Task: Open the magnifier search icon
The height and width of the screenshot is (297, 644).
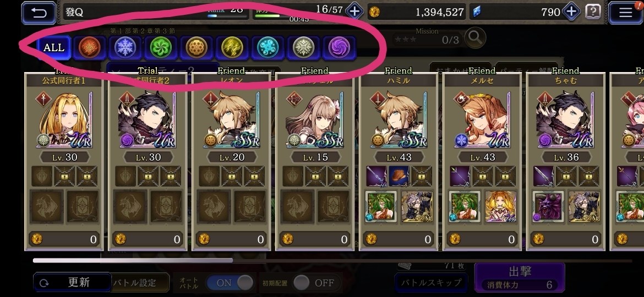Action: [475, 38]
